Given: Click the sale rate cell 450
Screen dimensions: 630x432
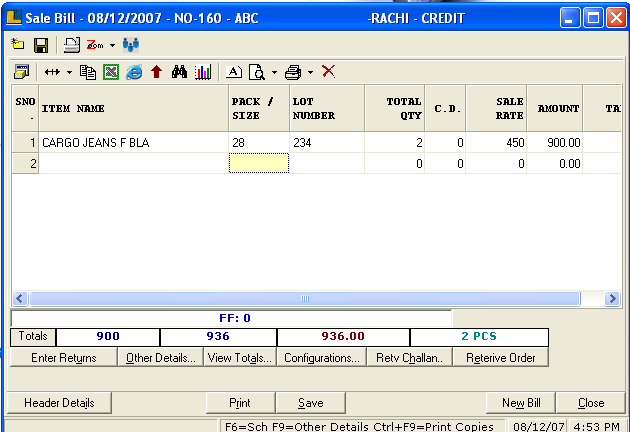Looking at the screenshot, I should (x=496, y=143).
